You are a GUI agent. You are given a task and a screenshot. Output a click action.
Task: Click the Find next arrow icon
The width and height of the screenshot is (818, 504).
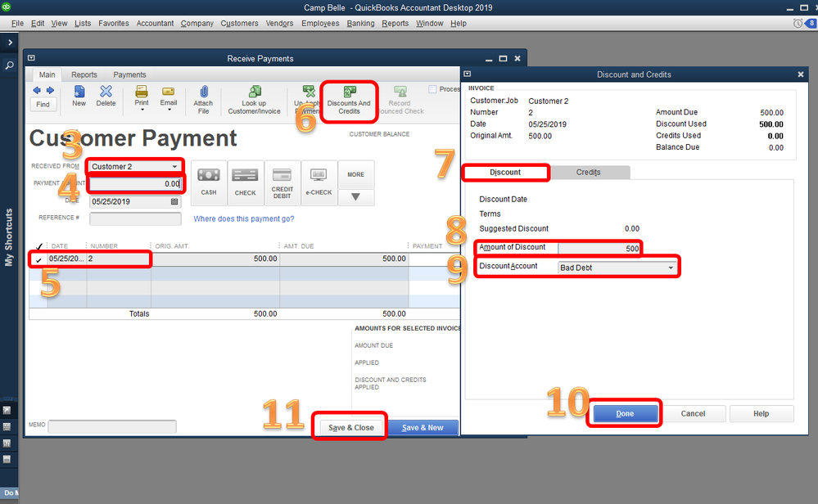click(x=50, y=91)
